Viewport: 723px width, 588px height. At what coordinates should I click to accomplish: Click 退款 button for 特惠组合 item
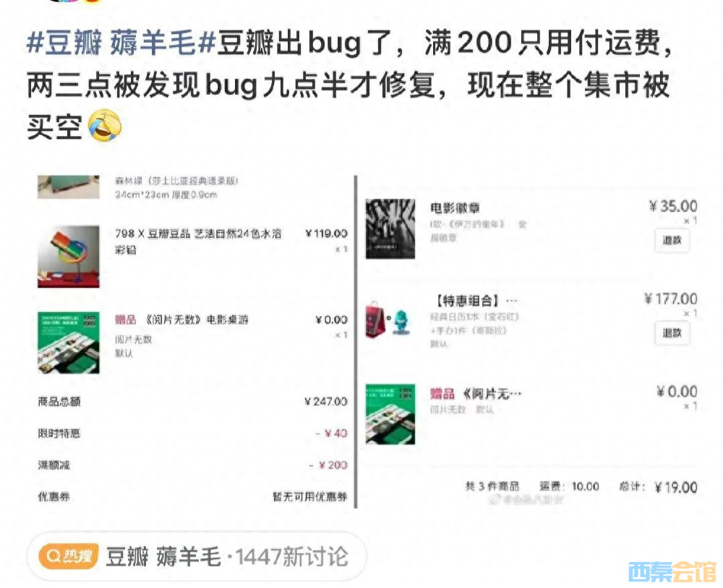point(672,333)
